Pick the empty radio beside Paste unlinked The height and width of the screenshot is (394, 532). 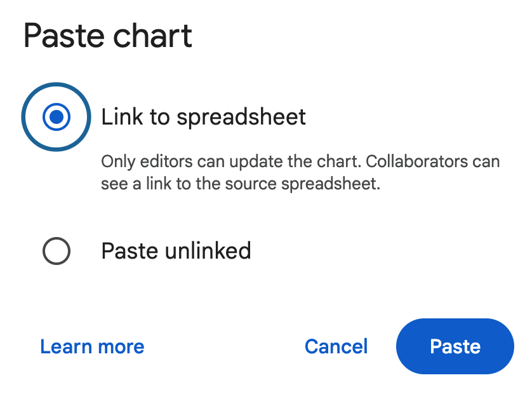[57, 251]
